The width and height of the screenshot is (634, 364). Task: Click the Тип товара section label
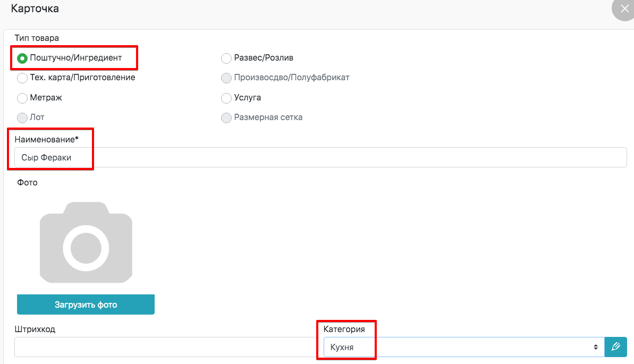click(x=37, y=38)
